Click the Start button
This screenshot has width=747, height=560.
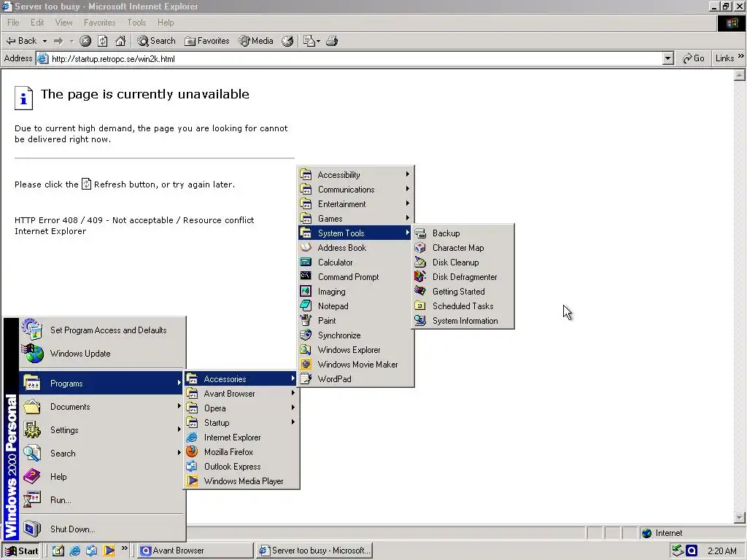(21, 551)
